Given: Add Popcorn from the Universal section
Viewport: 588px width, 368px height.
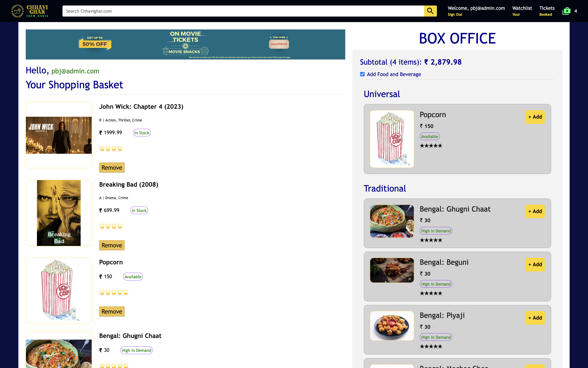Looking at the screenshot, I should pos(535,117).
